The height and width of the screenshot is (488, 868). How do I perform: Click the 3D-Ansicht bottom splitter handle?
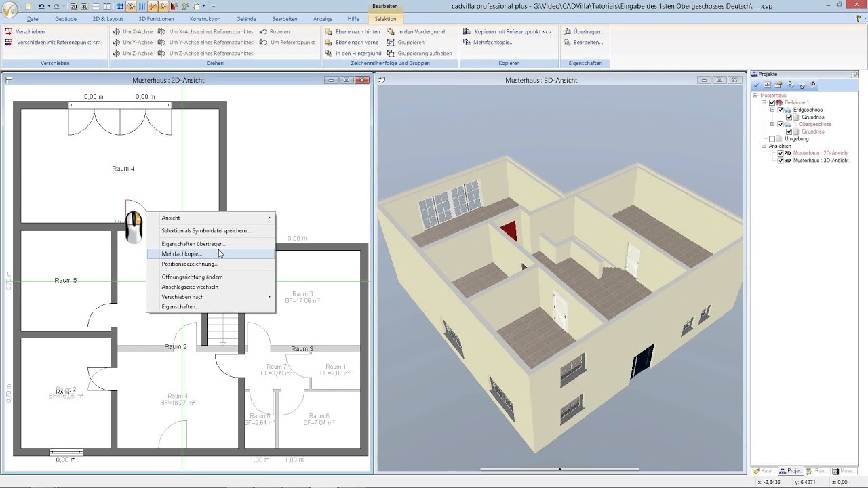click(x=560, y=469)
